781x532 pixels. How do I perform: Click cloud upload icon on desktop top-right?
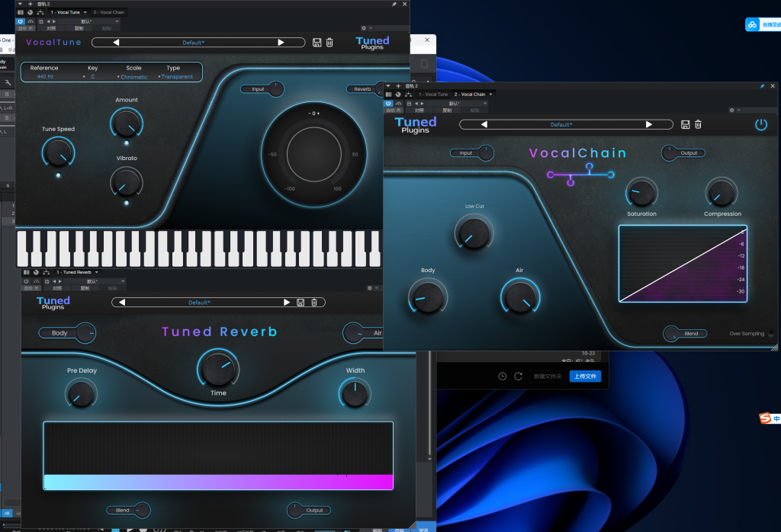click(x=752, y=24)
